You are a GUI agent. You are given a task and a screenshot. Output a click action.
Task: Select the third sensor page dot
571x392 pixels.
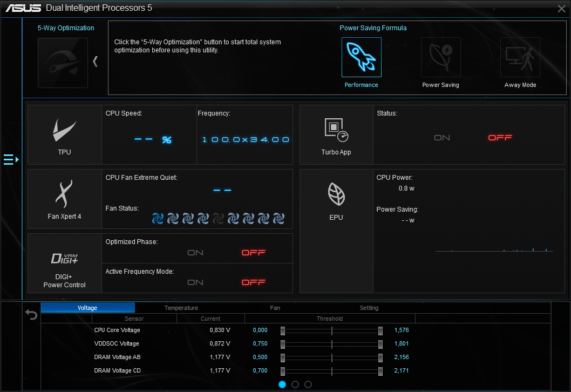[x=308, y=384]
